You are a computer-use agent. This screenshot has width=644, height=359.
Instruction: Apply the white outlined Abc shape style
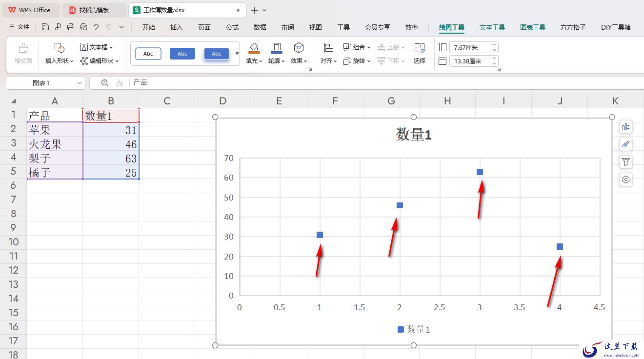(x=148, y=54)
